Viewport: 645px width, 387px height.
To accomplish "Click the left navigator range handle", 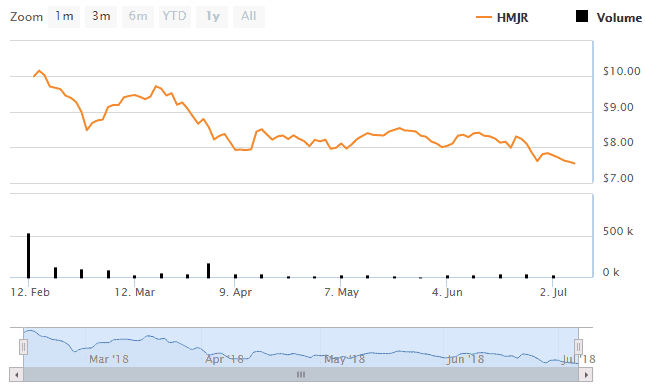I will [x=23, y=347].
